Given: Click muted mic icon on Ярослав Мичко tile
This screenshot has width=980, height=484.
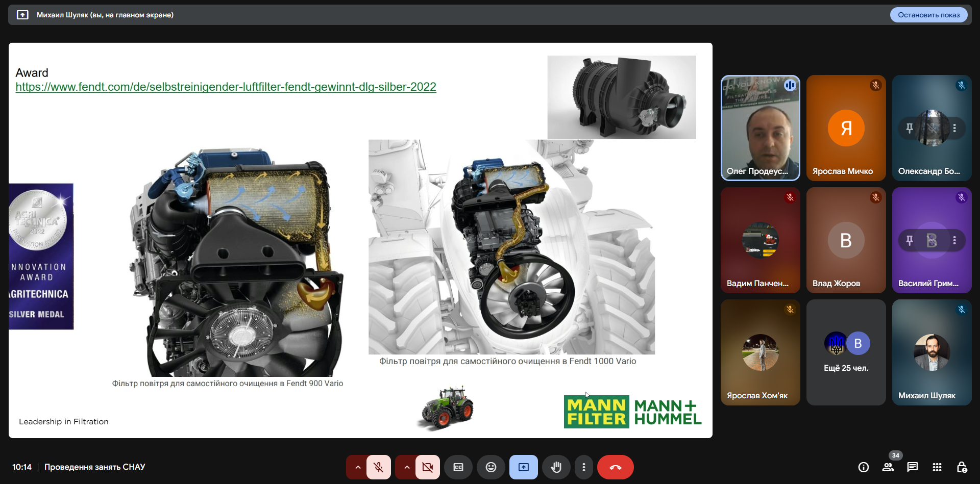Looking at the screenshot, I should (876, 85).
